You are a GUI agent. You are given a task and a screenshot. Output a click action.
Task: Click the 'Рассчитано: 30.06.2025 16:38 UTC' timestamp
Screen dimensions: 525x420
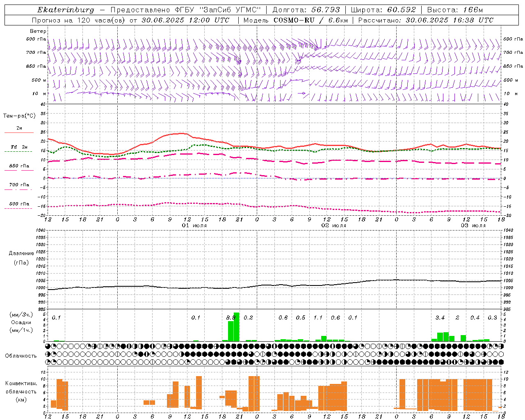426,20
